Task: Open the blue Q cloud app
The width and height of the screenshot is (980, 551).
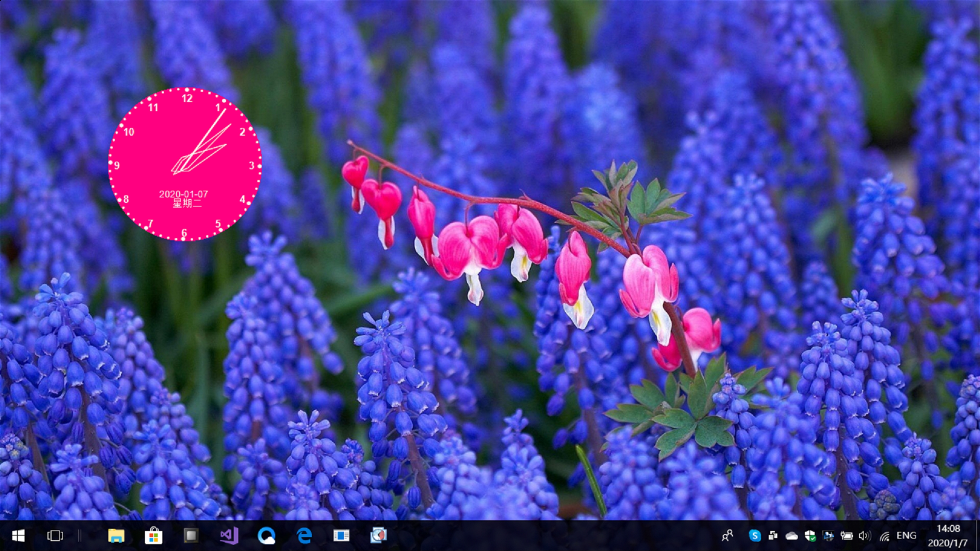Action: tap(266, 536)
